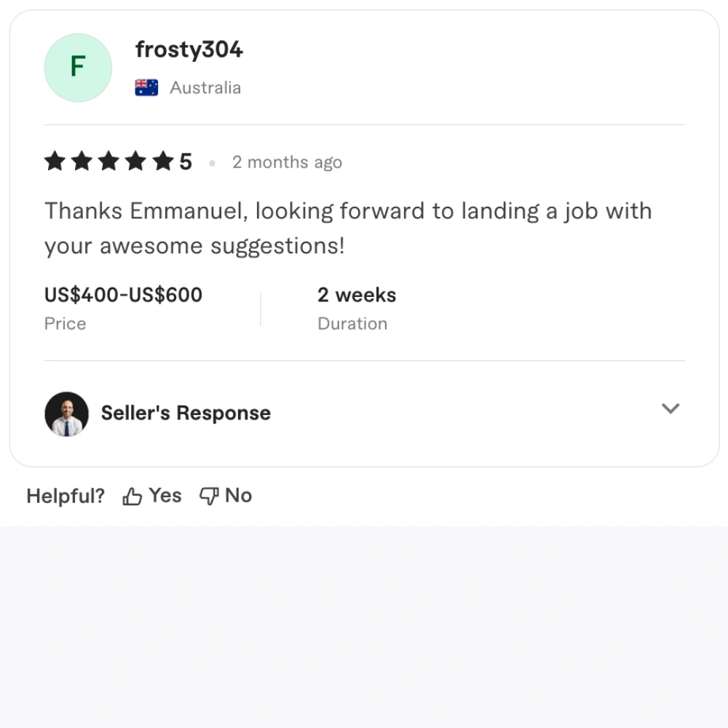728x728 pixels.
Task: Click the US$400-US$600 price value
Action: pos(123,295)
